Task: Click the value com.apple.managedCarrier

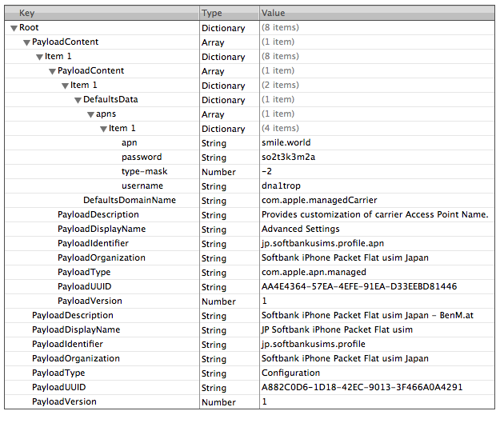Action: click(319, 200)
